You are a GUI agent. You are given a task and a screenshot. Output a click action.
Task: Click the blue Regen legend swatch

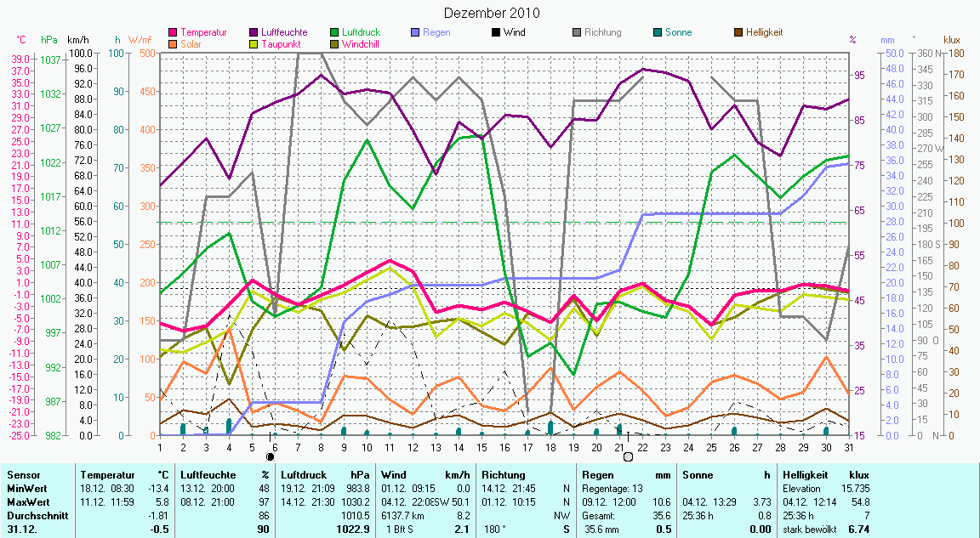pos(416,33)
